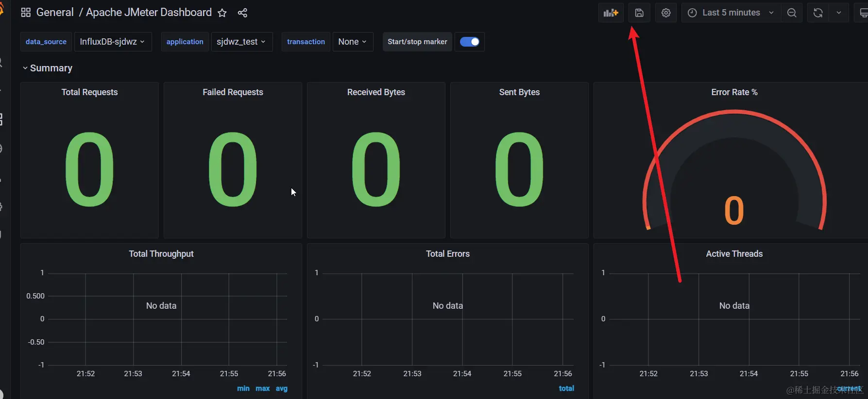This screenshot has width=868, height=399.
Task: Open dashboard settings gear
Action: (x=666, y=13)
